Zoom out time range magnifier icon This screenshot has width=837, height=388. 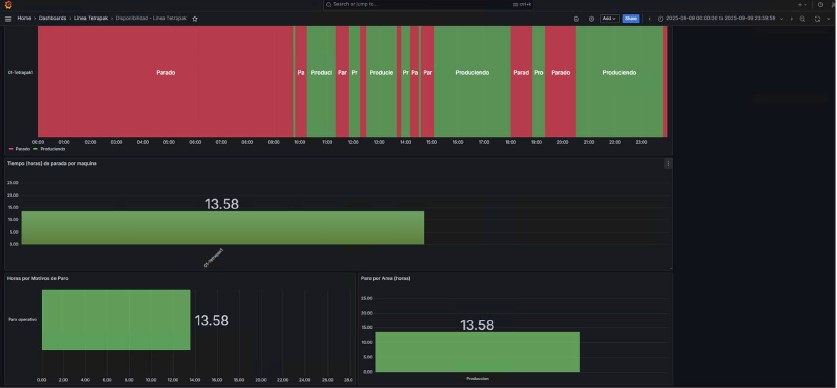[802, 19]
